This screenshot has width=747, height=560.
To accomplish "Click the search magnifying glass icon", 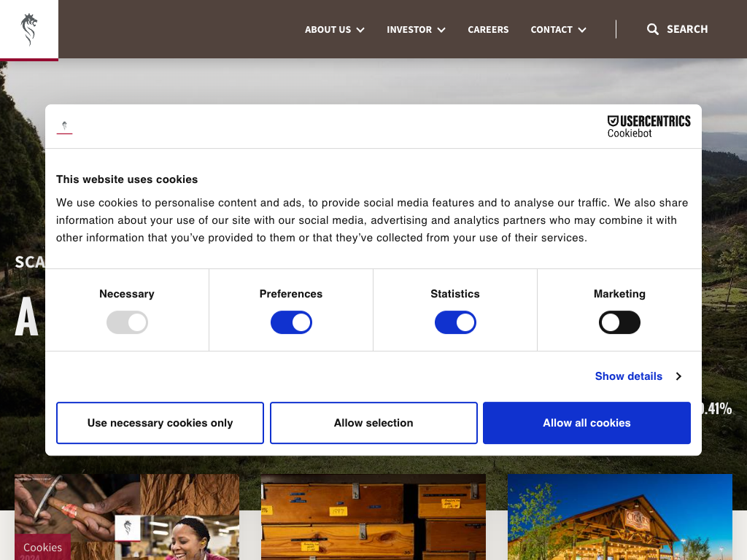I will pyautogui.click(x=653, y=29).
